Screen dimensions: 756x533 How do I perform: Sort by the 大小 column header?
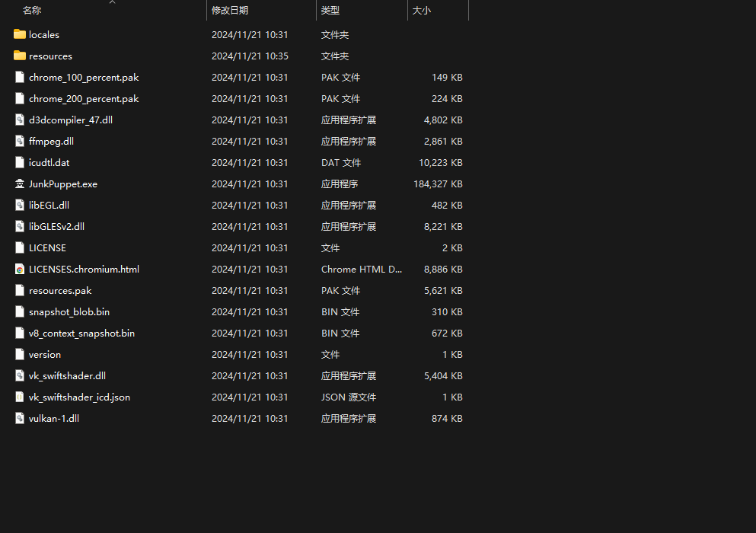[421, 10]
